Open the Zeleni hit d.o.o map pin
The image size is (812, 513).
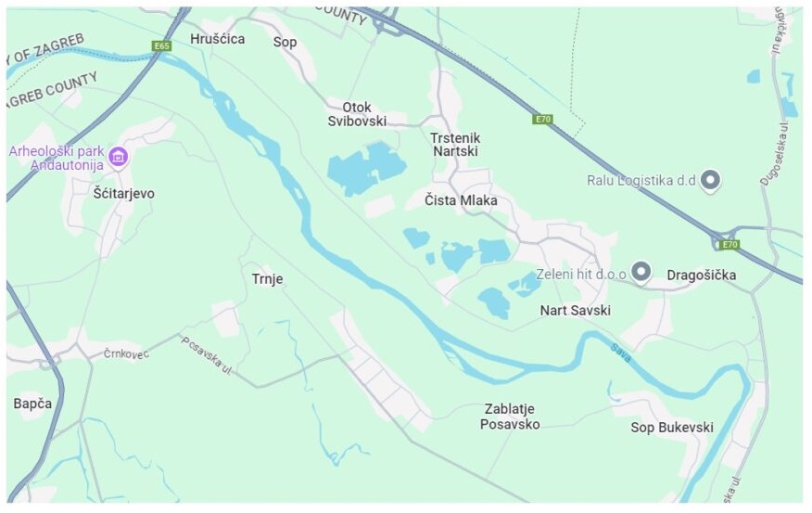pyautogui.click(x=641, y=272)
